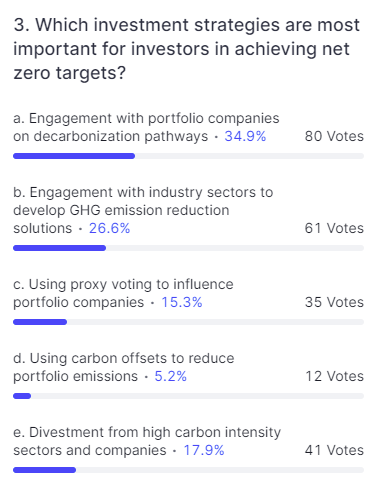Click the 17.9% percentage value
This screenshot has width=373, height=498.
click(x=204, y=450)
